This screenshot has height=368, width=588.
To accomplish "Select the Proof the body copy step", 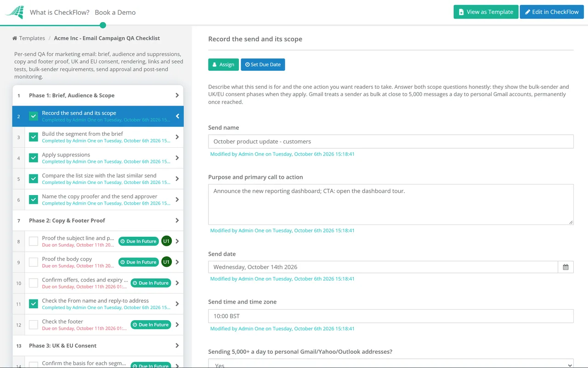I will (x=67, y=259).
